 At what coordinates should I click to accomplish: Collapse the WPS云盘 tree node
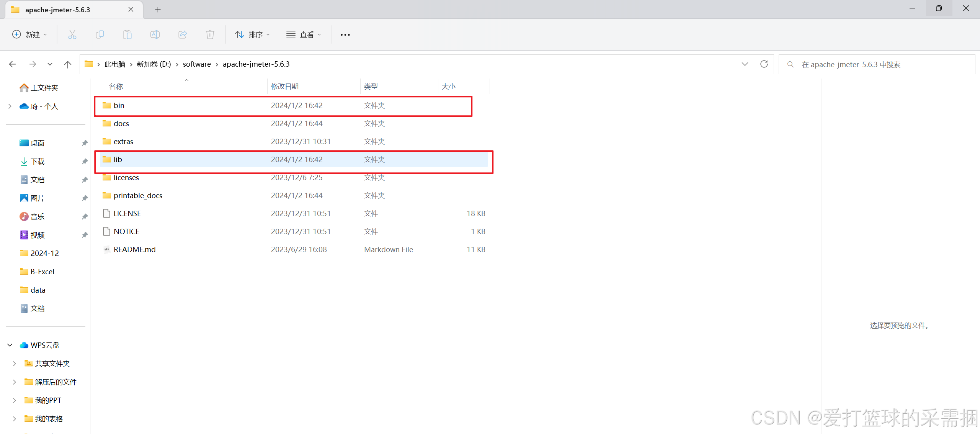coord(10,345)
